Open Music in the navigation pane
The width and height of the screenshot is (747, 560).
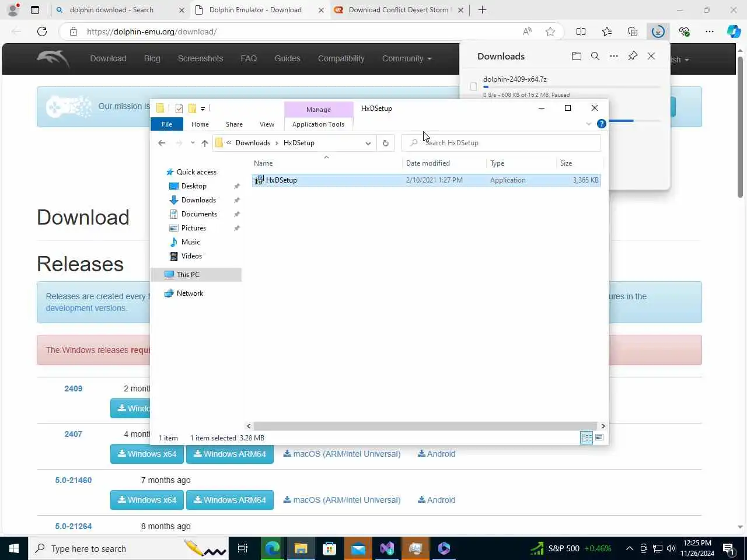click(190, 242)
